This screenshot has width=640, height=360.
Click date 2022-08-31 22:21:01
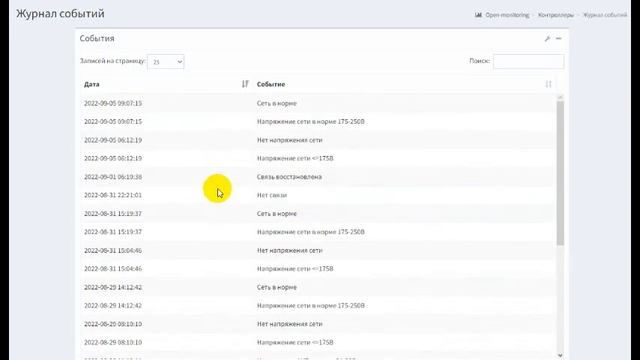pos(113,195)
